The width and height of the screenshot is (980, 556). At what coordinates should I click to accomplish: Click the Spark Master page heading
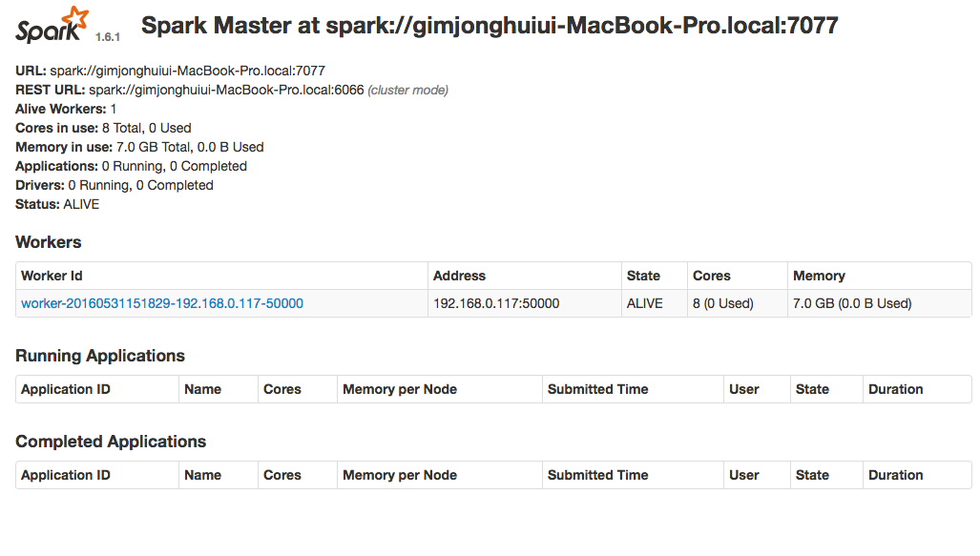pos(490,26)
